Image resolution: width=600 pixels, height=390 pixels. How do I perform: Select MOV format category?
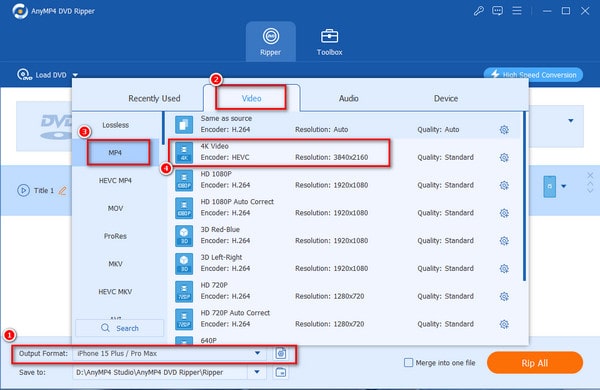point(116,208)
